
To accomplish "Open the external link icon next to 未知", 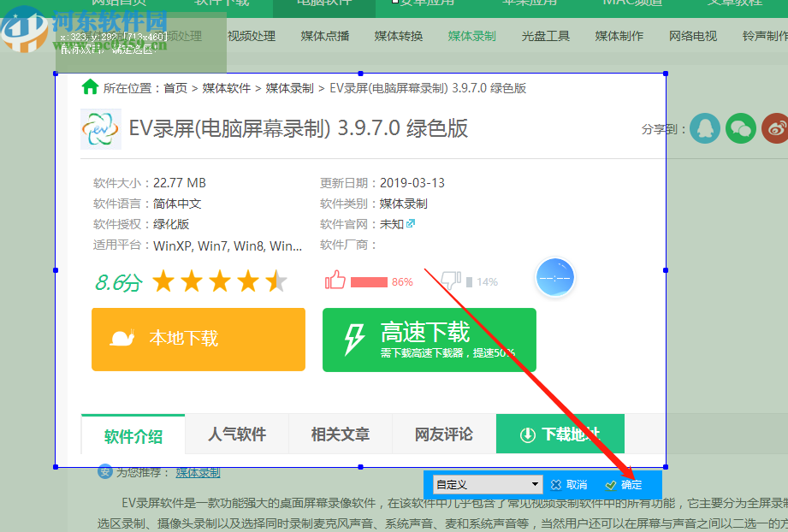I will pos(412,223).
